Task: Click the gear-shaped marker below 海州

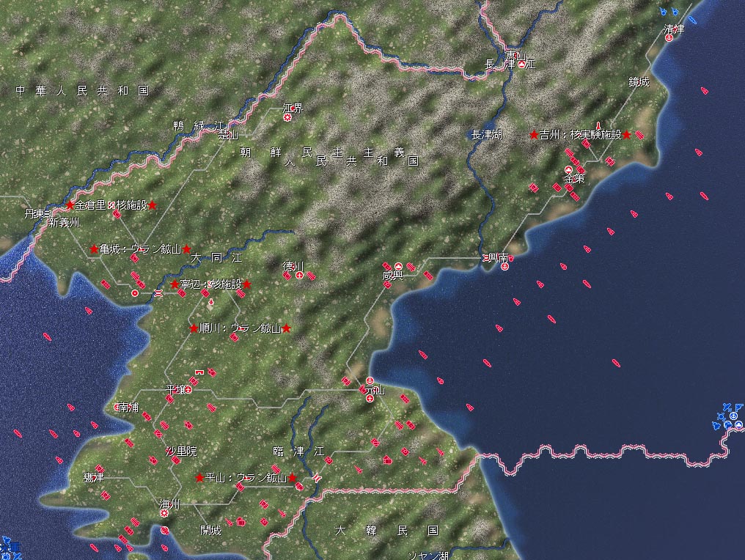Action: point(164,513)
